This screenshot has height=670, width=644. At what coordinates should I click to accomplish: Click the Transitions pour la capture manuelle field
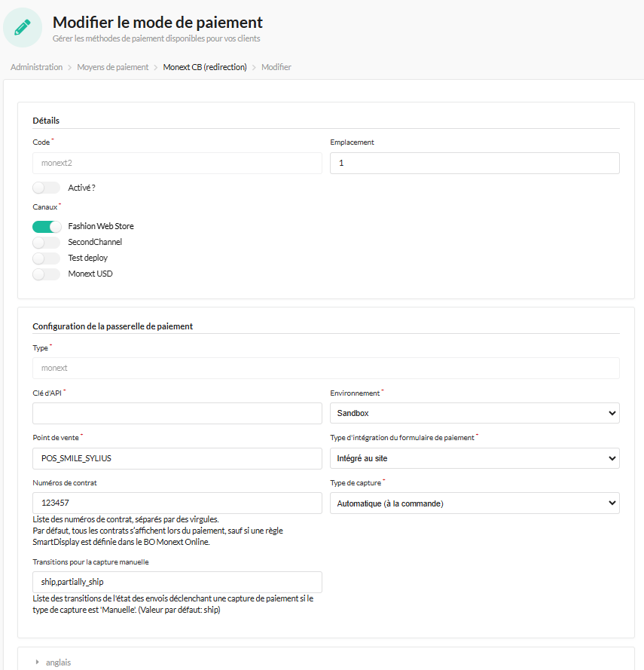click(177, 582)
